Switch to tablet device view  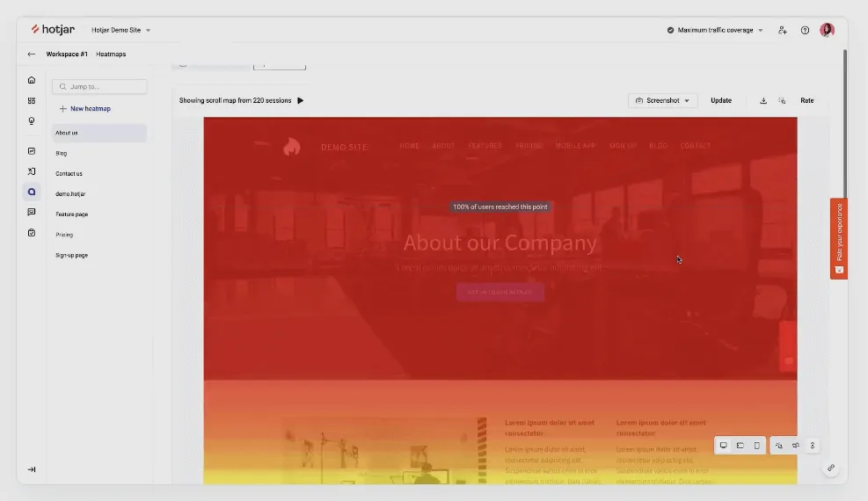(x=740, y=446)
